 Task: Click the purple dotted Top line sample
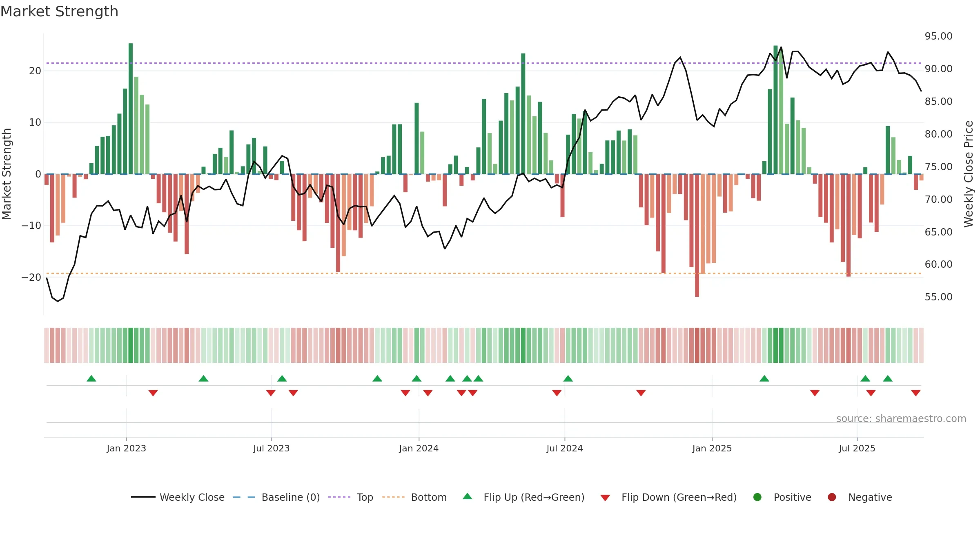[x=339, y=497]
